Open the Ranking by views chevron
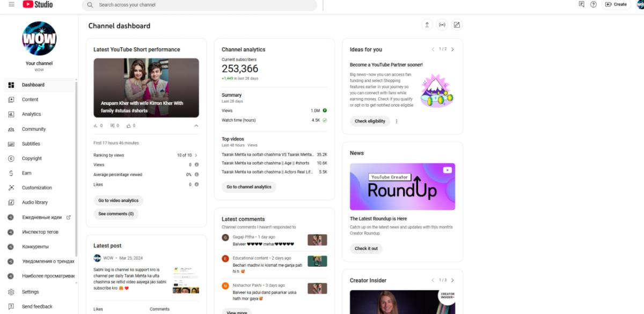Viewport: 644px width, 314px height. click(196, 155)
